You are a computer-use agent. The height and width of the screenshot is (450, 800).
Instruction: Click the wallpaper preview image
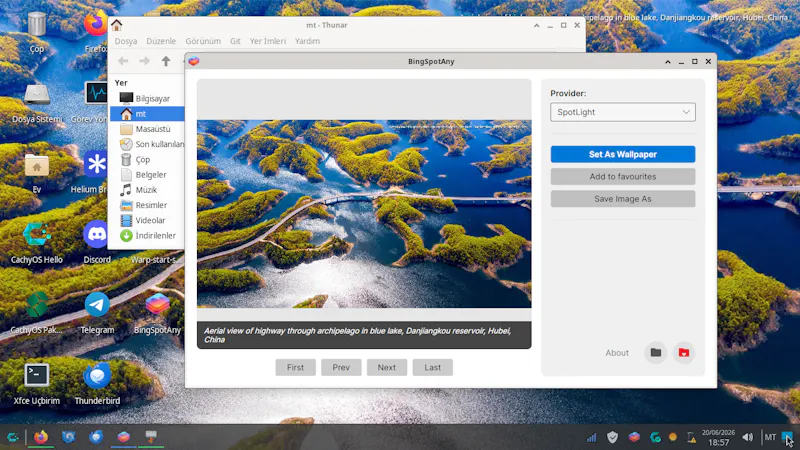364,214
